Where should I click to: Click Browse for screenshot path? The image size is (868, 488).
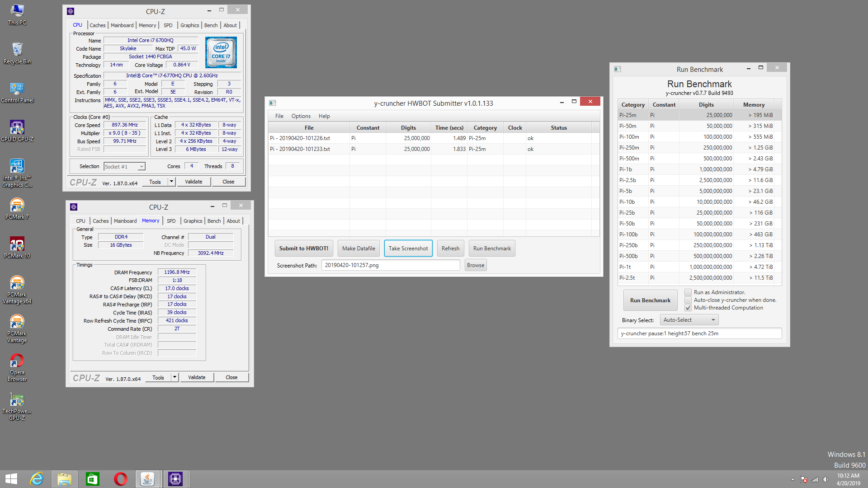coord(476,265)
